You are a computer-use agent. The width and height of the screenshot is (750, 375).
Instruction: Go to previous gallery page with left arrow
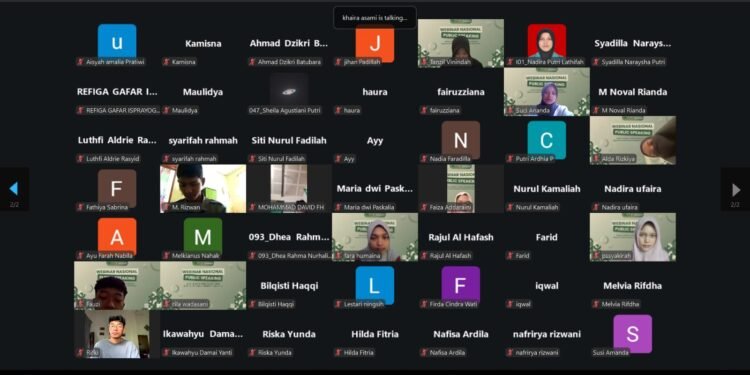[13, 189]
